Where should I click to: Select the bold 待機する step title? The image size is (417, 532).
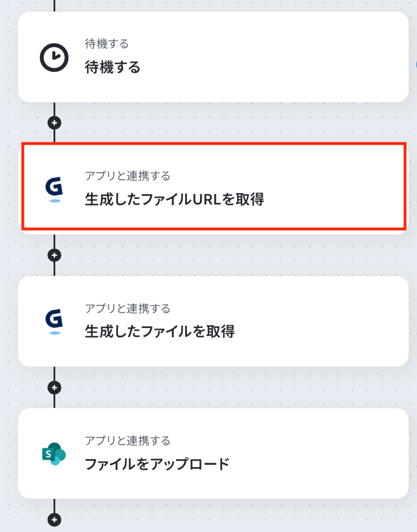[112, 68]
